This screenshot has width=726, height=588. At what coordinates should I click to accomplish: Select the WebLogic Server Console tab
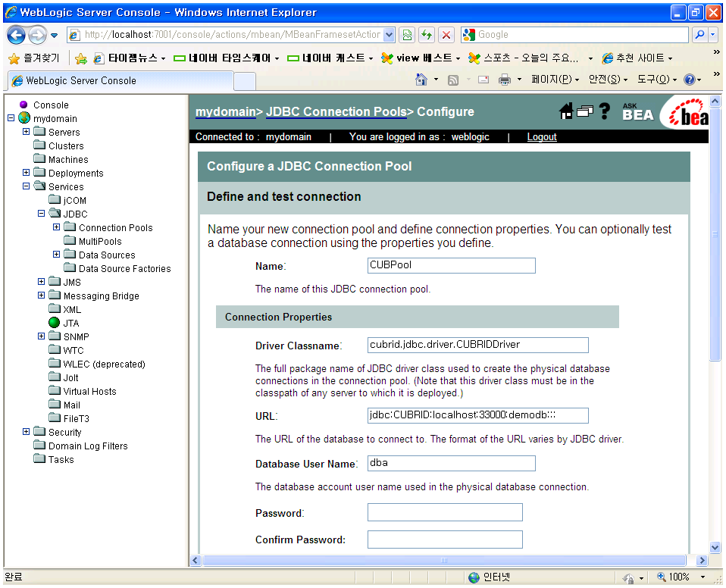(120, 80)
